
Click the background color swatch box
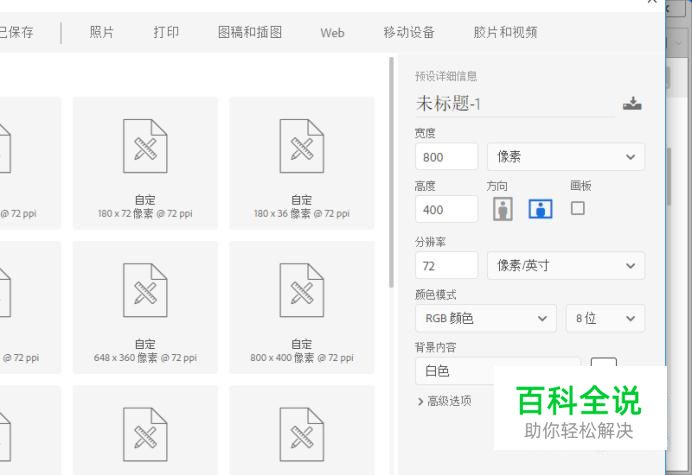604,362
